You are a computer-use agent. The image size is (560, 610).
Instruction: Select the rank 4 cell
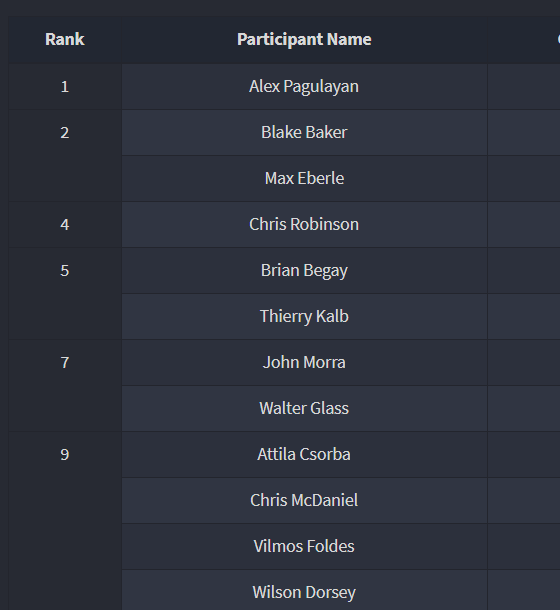point(65,224)
